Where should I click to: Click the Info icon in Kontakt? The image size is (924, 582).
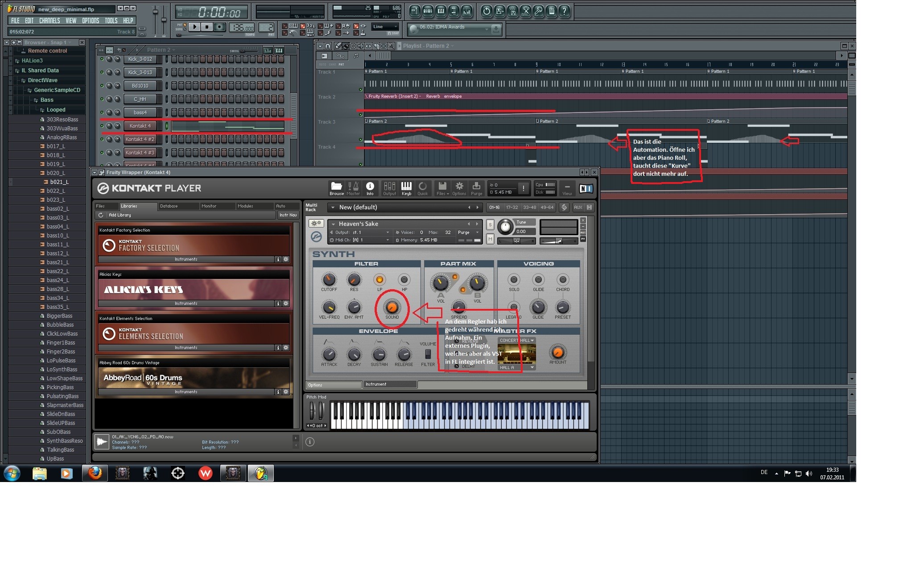click(370, 187)
